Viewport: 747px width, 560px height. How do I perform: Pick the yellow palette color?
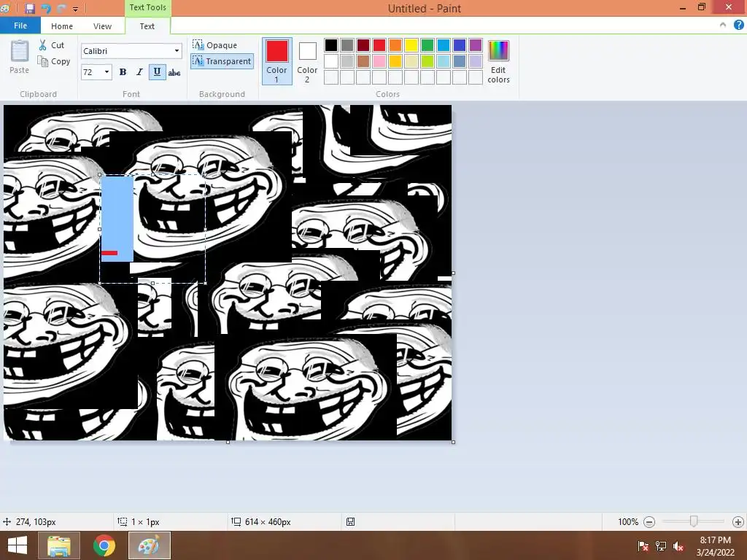[411, 45]
